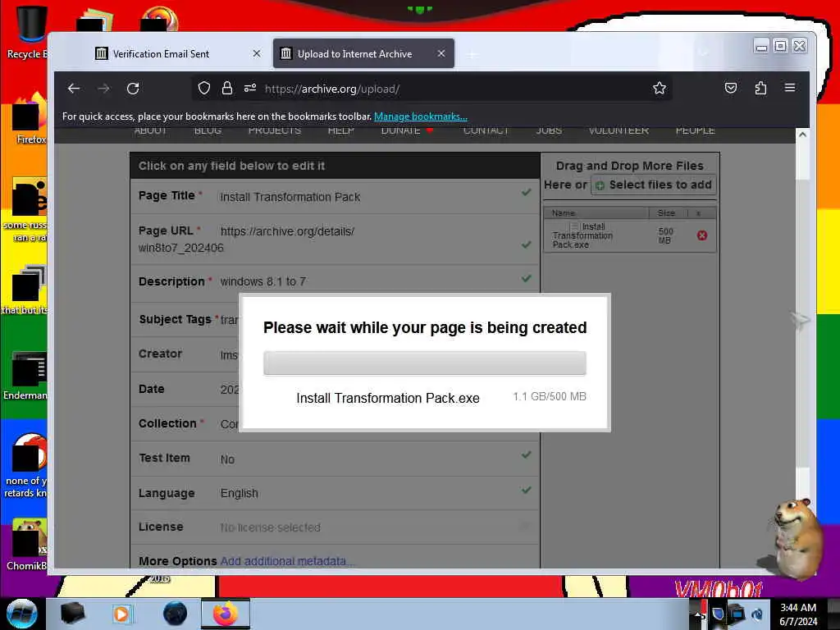Open the Extensions puzzle icon
Image resolution: width=840 pixels, height=630 pixels.
760,88
